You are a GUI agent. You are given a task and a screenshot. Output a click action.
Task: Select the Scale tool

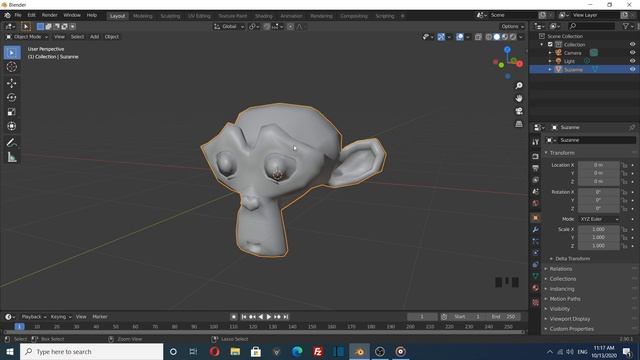click(x=11, y=112)
